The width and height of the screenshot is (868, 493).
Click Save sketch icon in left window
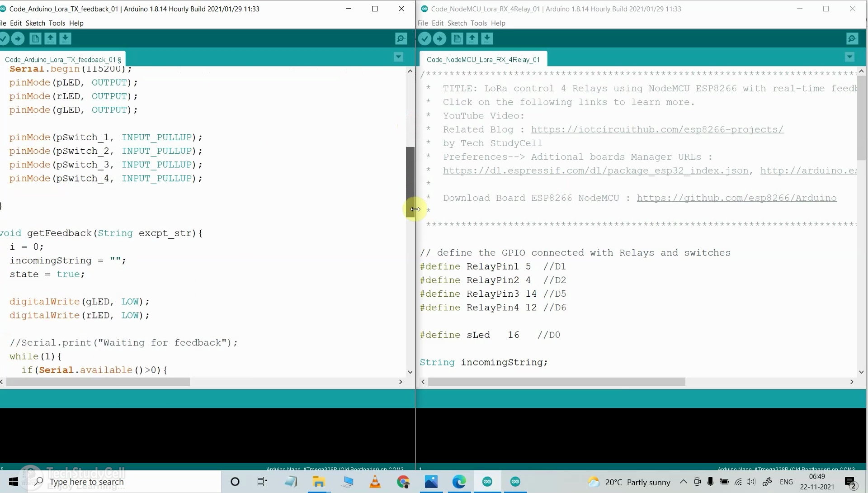click(x=65, y=39)
